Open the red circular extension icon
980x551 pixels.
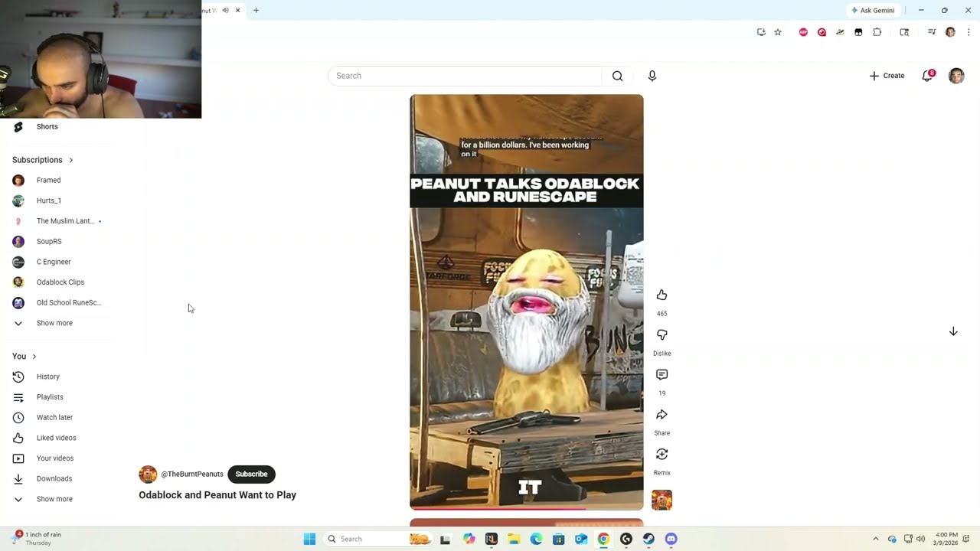tap(822, 32)
